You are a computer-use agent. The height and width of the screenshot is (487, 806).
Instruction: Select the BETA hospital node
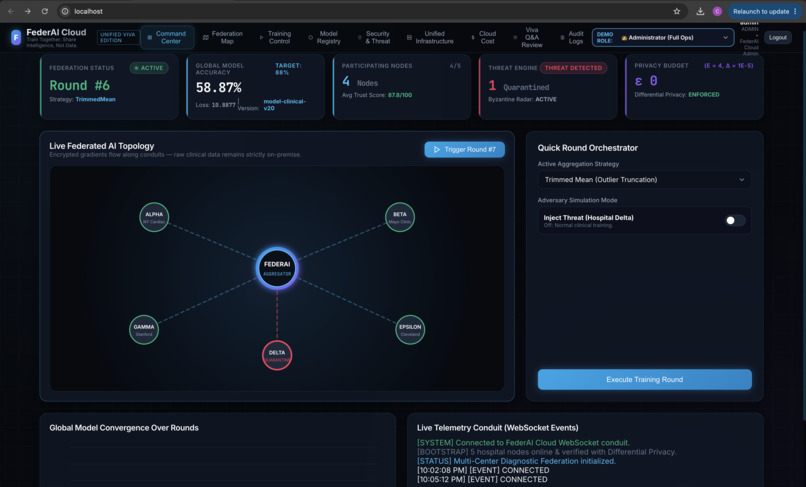point(400,218)
